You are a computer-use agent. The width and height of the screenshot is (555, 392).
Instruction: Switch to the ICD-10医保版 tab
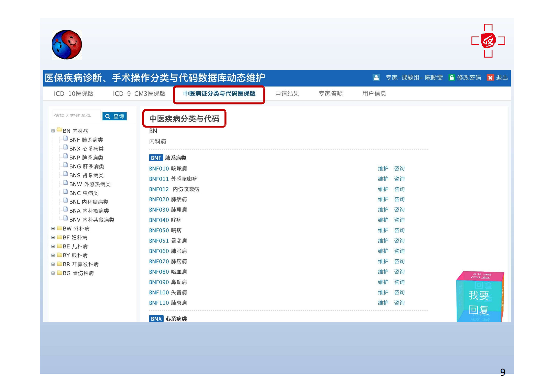[74, 94]
